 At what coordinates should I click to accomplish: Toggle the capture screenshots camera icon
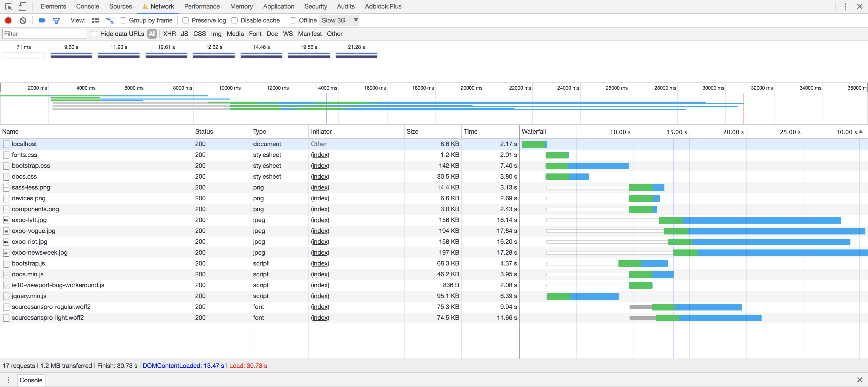coord(42,21)
